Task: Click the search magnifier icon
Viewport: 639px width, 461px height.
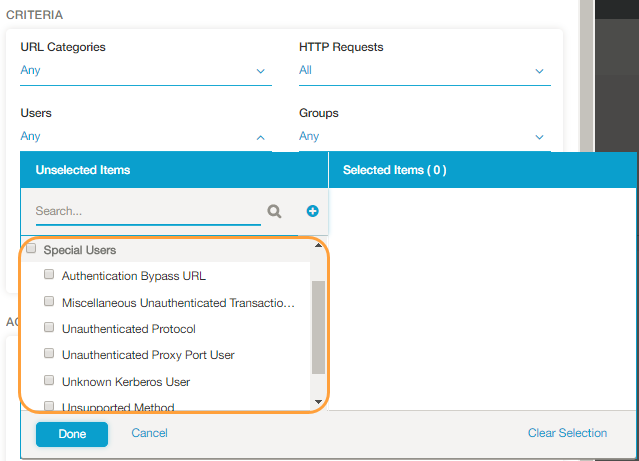Action: 274,212
